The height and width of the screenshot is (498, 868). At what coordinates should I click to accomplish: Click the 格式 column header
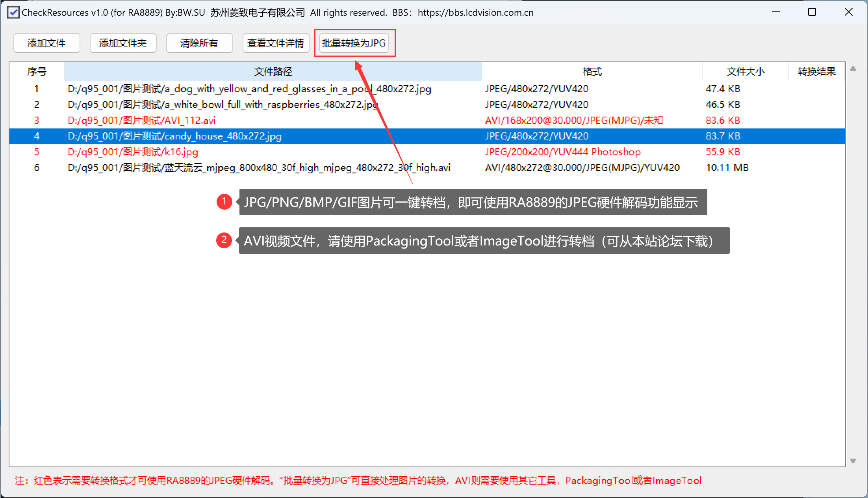click(x=592, y=71)
